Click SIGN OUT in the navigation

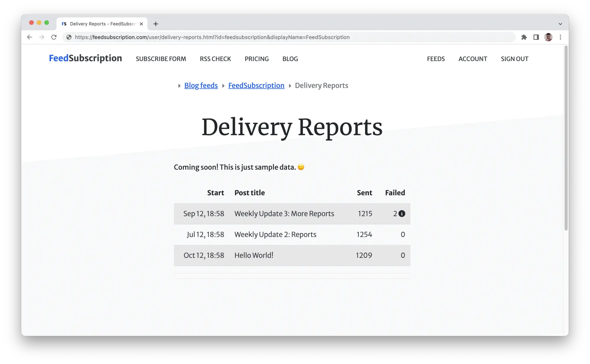coord(514,59)
